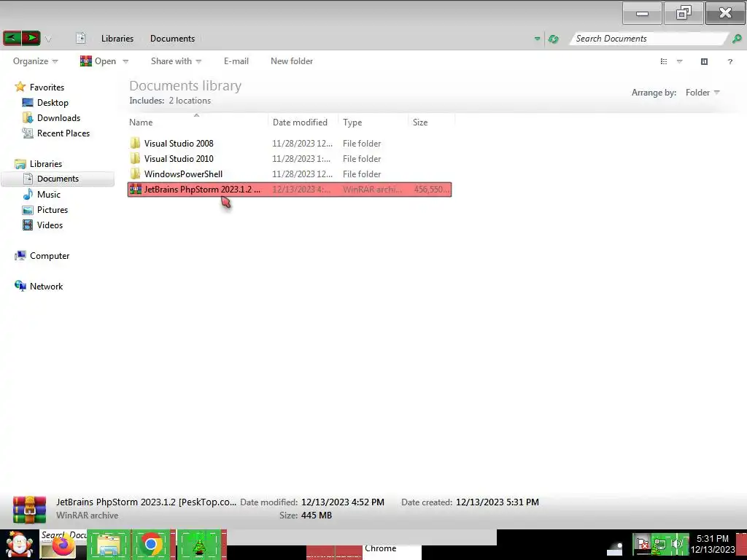Refresh the Documents folder view

553,39
